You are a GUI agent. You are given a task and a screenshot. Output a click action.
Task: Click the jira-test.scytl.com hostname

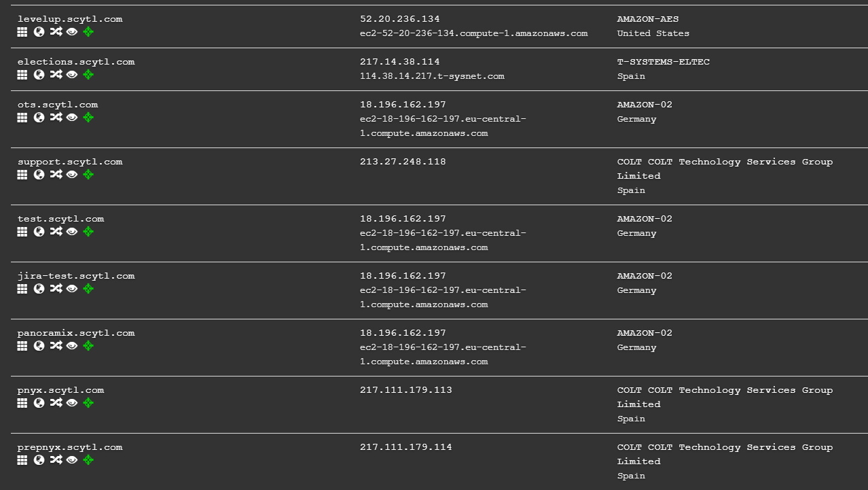[x=76, y=276]
